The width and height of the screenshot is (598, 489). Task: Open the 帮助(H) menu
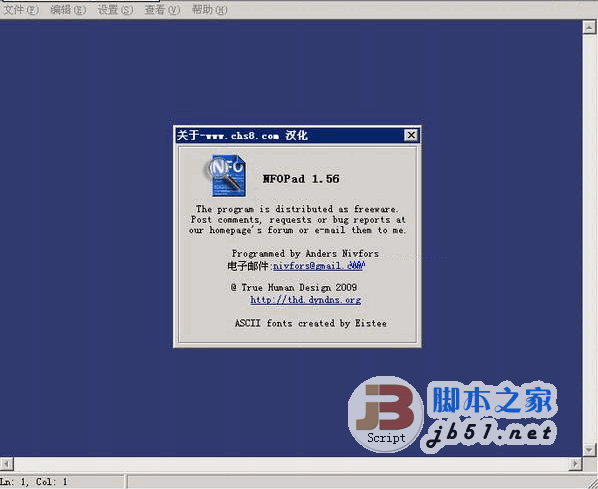click(210, 10)
